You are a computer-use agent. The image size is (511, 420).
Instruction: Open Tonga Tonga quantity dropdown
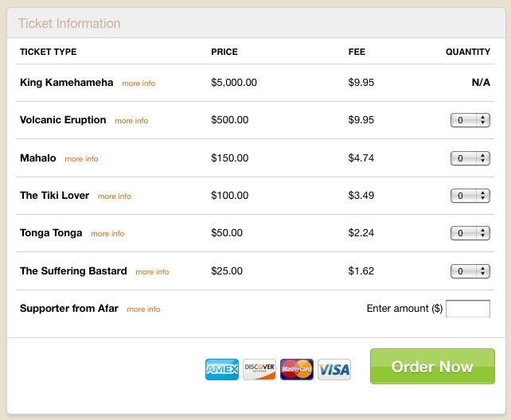tap(470, 233)
